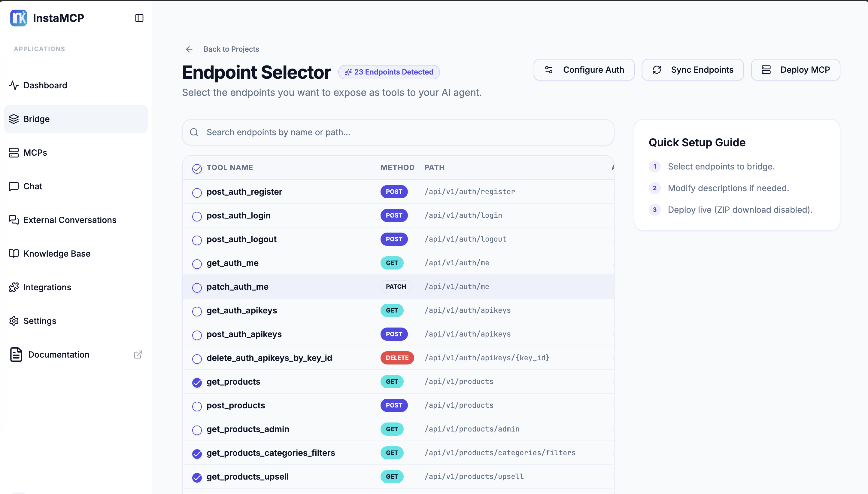868x494 pixels.
Task: Click the External Conversations icon
Action: point(14,220)
